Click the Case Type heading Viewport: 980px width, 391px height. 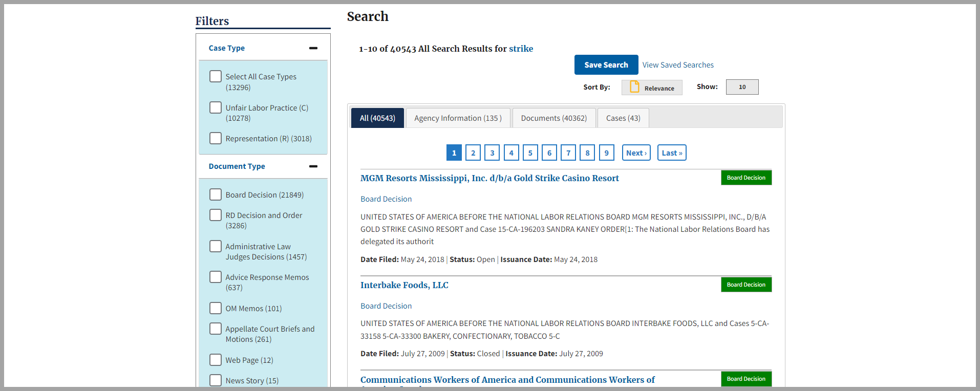pos(227,48)
